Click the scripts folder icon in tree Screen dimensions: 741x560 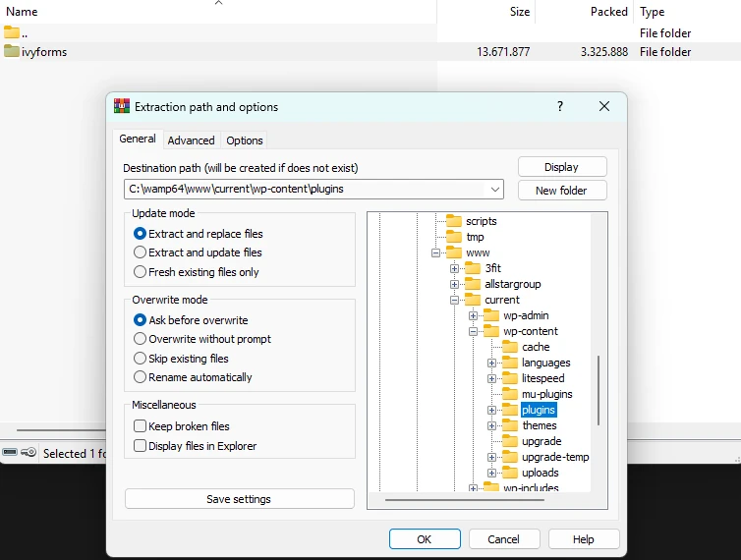pos(454,221)
